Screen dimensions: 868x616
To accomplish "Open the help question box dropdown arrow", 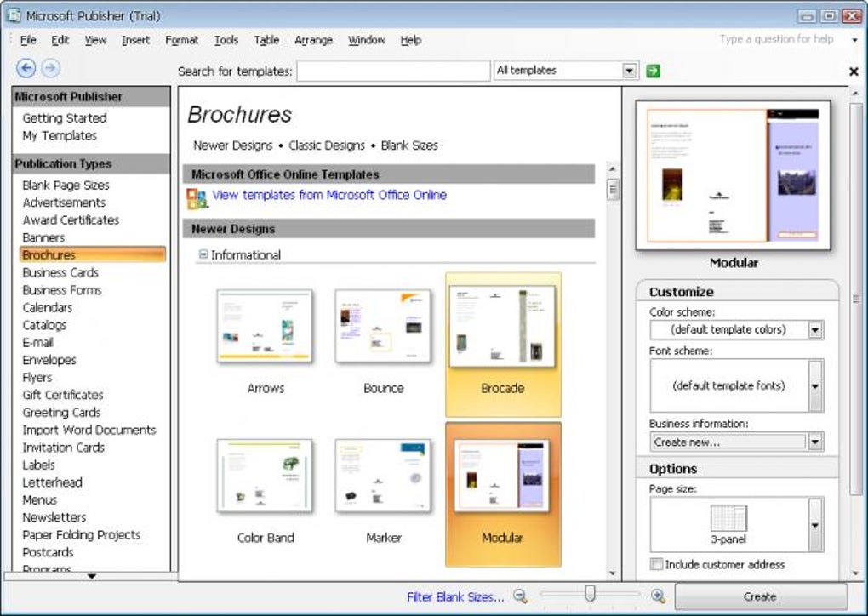I will coord(854,40).
